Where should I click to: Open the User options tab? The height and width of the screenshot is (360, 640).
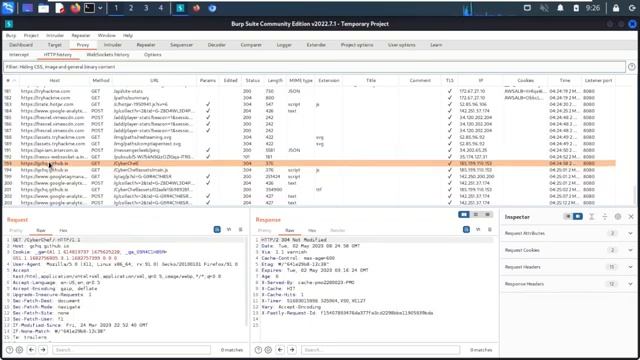click(402, 45)
